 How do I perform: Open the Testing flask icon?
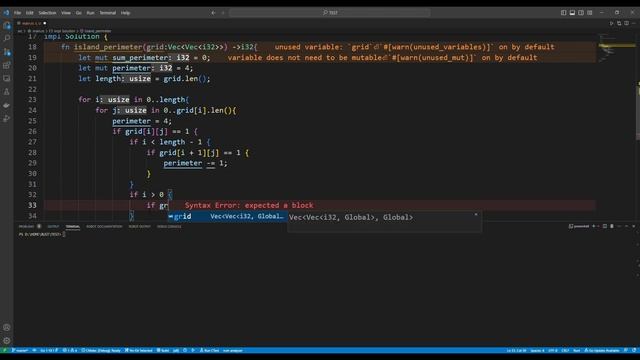[7, 92]
